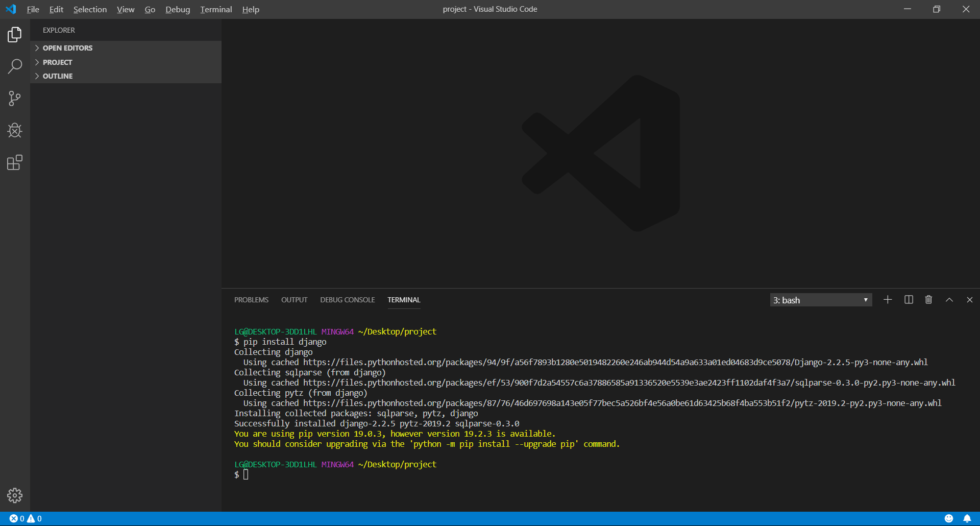Viewport: 980px width, 526px height.
Task: Click the pytz-2019.2 wheel URL line
Action: [592, 403]
